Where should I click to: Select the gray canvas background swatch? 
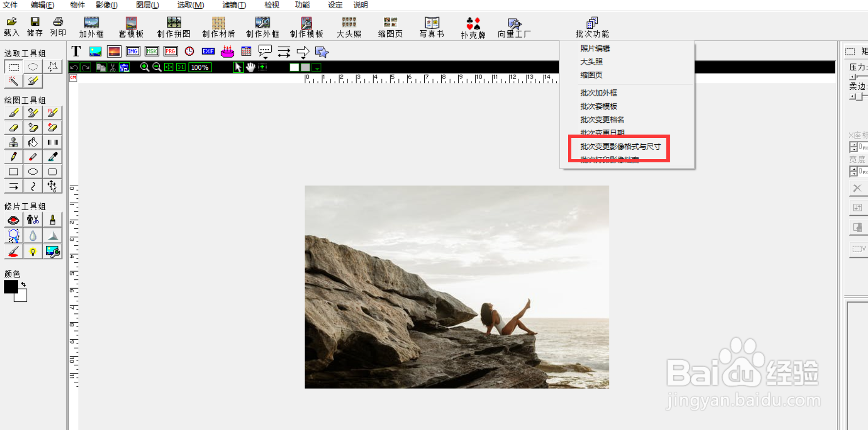(305, 67)
